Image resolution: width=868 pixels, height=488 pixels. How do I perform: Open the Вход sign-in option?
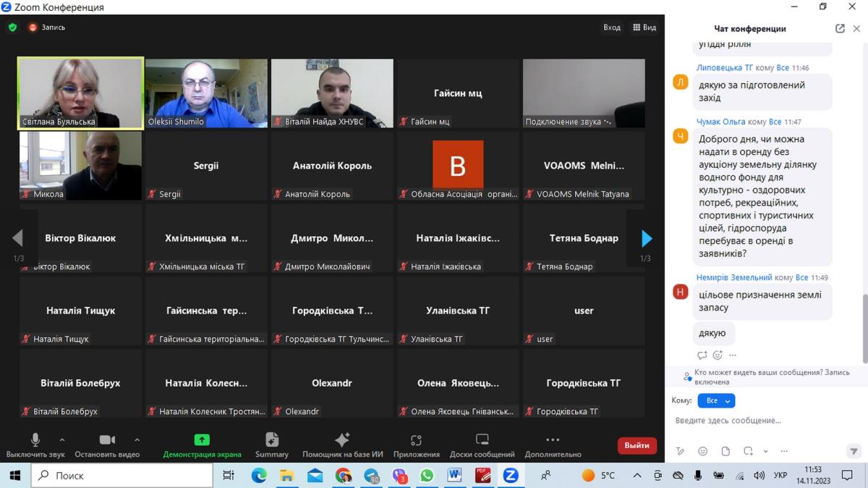click(x=612, y=28)
